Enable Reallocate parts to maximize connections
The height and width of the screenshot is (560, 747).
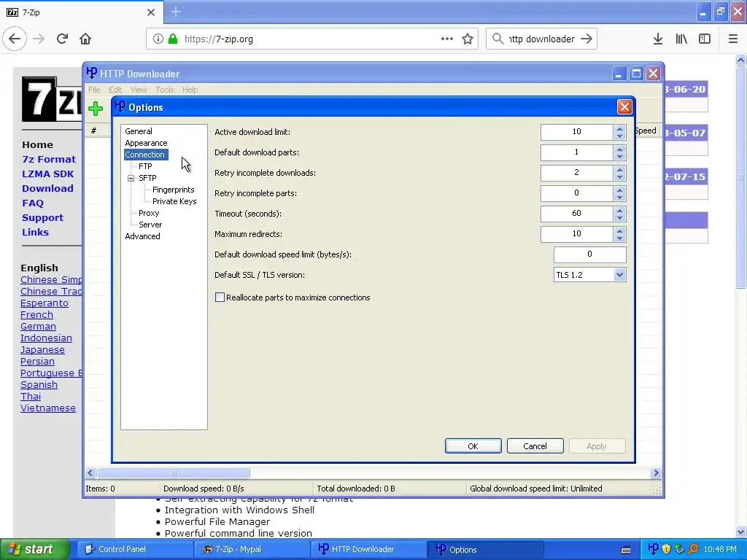coord(220,297)
